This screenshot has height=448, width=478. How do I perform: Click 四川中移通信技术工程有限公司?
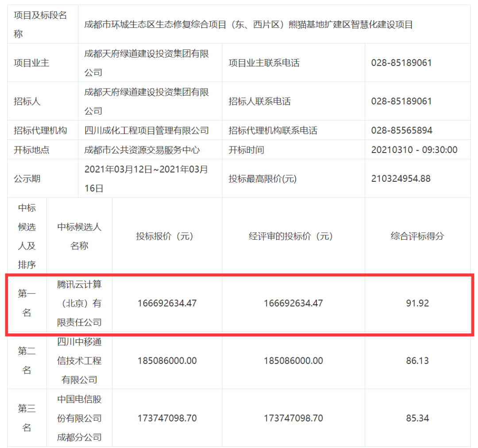pyautogui.click(x=79, y=360)
